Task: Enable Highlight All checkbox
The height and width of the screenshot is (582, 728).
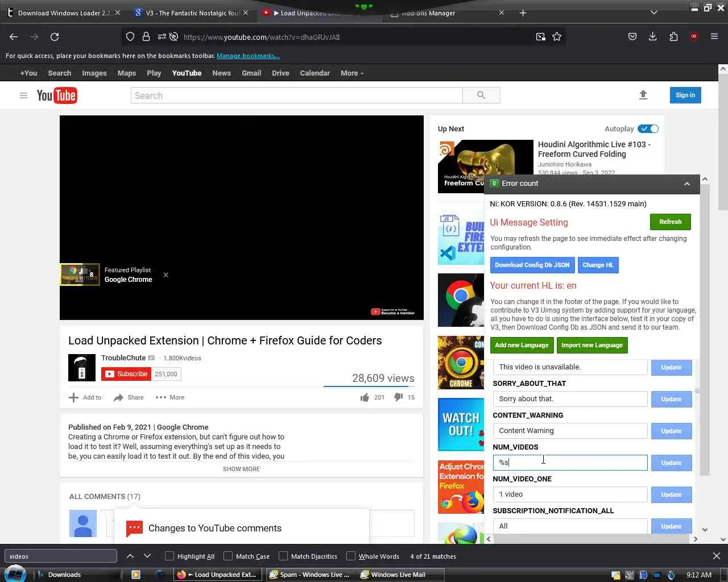Action: (x=169, y=556)
